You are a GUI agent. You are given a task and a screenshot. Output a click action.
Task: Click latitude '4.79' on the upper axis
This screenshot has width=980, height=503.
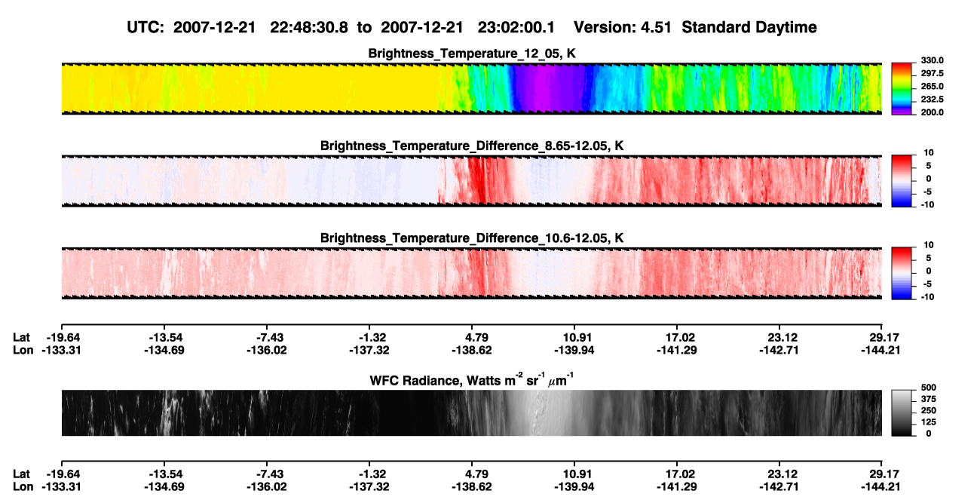pyautogui.click(x=472, y=337)
